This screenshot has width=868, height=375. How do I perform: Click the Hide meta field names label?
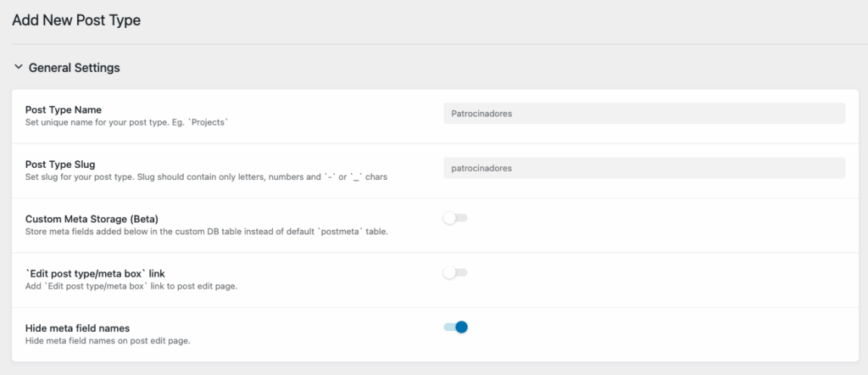pos(77,327)
